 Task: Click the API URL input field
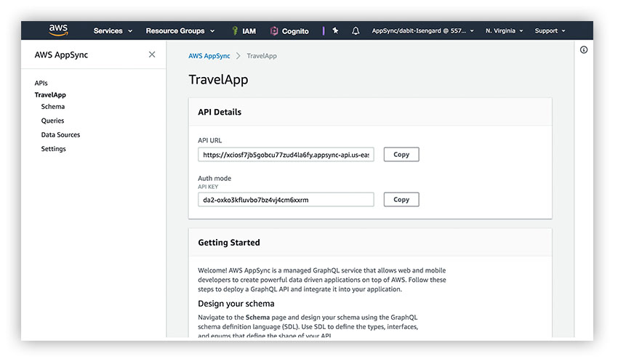tap(286, 155)
